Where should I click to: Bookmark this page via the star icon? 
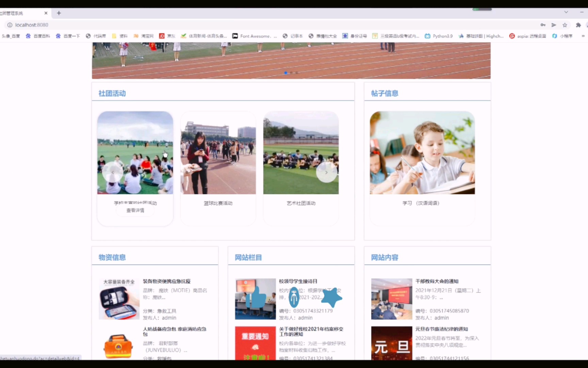(565, 25)
